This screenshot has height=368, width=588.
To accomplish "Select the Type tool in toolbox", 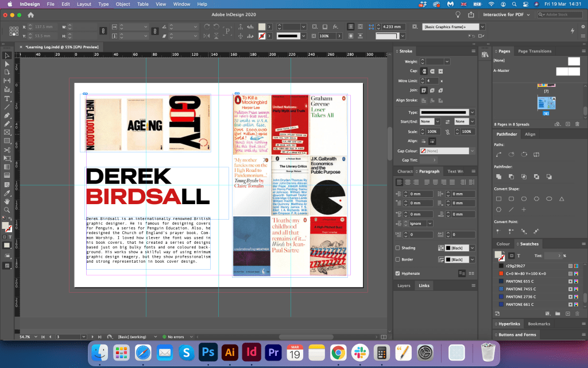I will click(x=7, y=98).
